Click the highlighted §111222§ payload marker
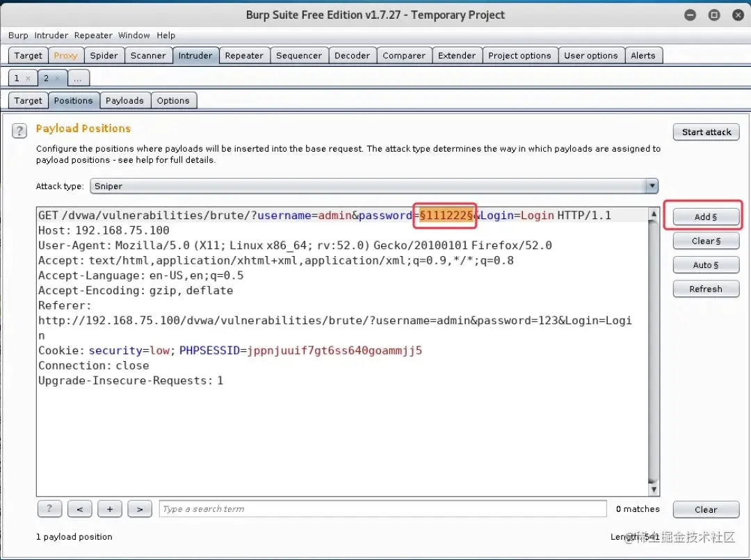Screen dimensions: 751x560 click(x=446, y=216)
